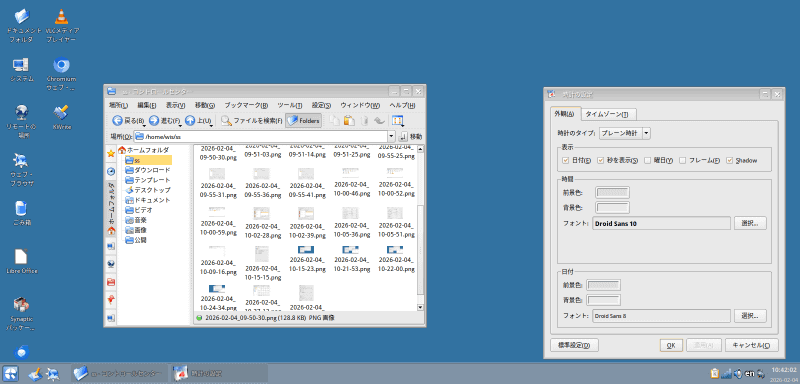Open the ウィンドウ window menu
Image resolution: width=800 pixels, height=384 pixels.
click(360, 105)
